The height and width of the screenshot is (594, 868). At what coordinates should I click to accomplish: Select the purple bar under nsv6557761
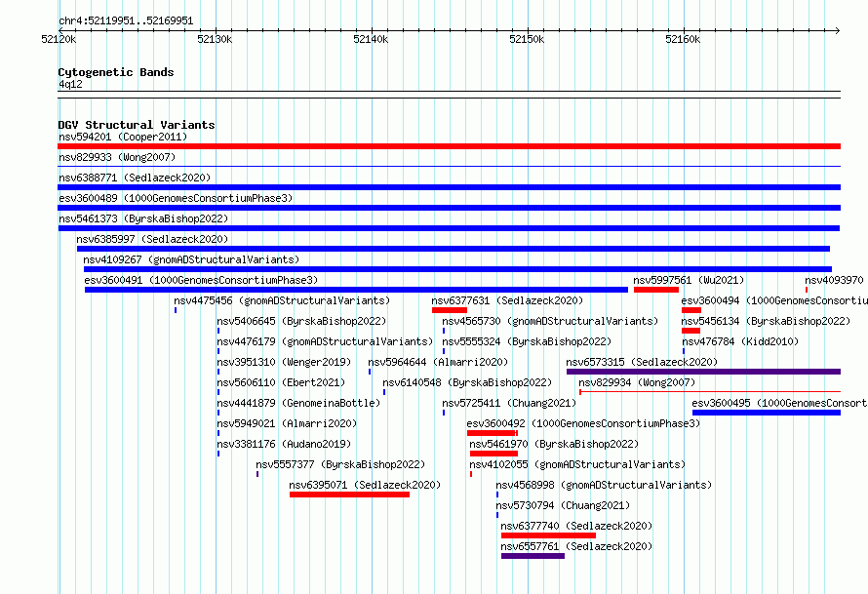(x=533, y=556)
